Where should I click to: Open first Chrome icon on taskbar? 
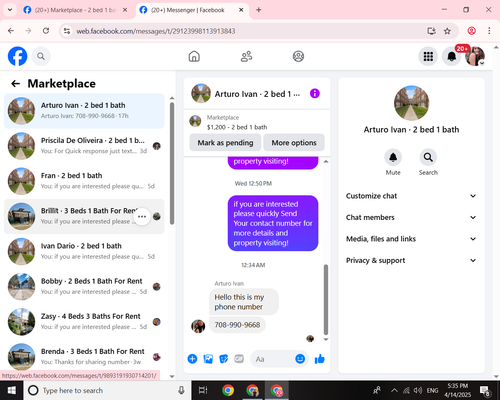(228, 390)
